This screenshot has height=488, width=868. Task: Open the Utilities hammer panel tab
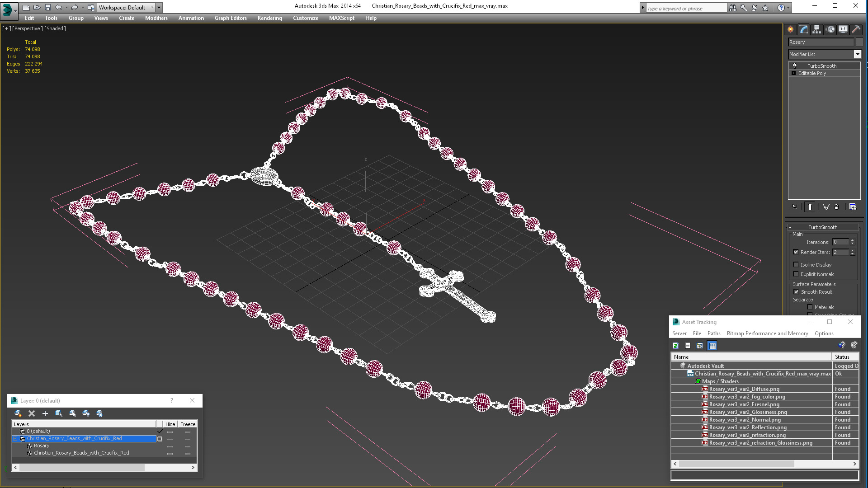(x=856, y=29)
